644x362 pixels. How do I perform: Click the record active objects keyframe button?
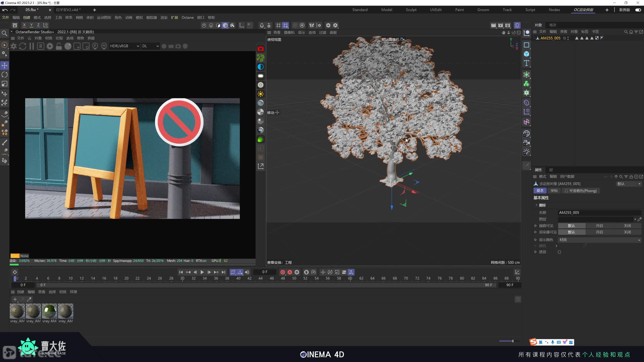[283, 272]
